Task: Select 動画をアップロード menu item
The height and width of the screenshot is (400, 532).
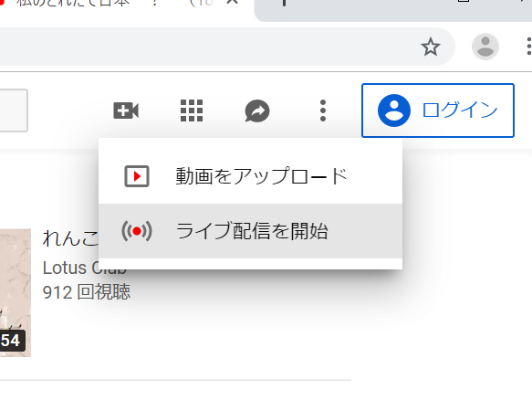Action: point(250,176)
